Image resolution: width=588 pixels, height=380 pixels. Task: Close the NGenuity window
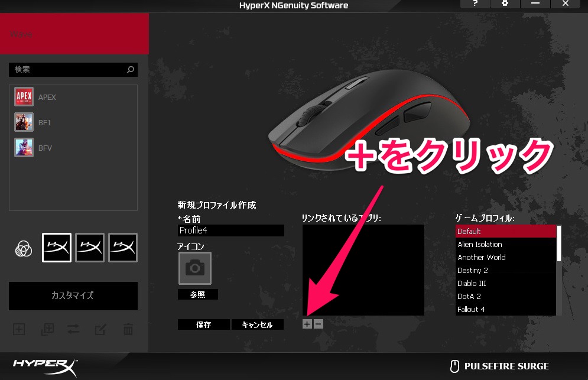coord(566,4)
